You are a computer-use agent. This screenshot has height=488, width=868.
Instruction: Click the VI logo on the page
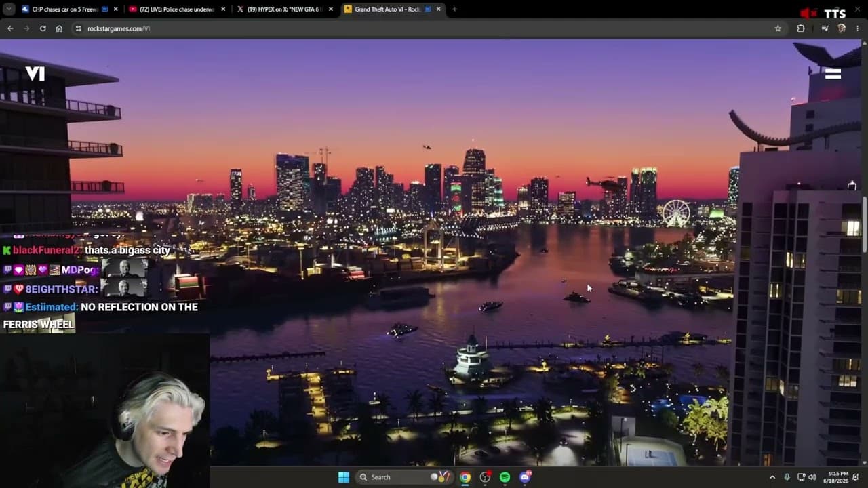[35, 73]
